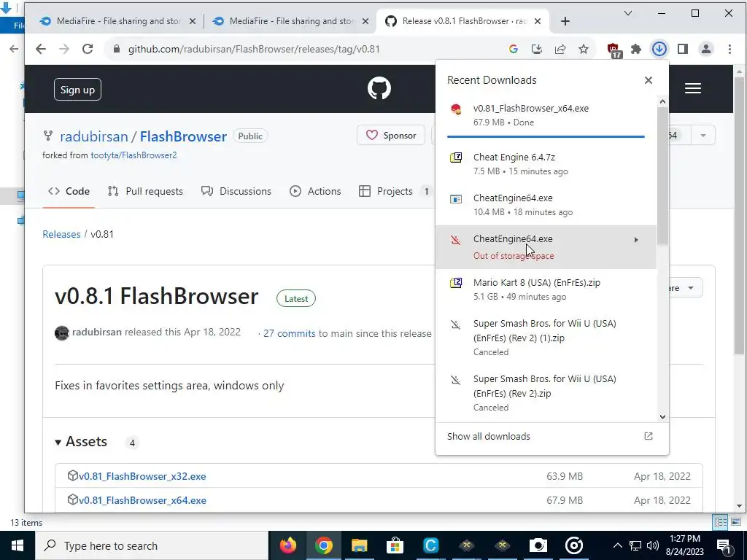
Task: Open Chrome three-dot menu
Action: tap(729, 49)
